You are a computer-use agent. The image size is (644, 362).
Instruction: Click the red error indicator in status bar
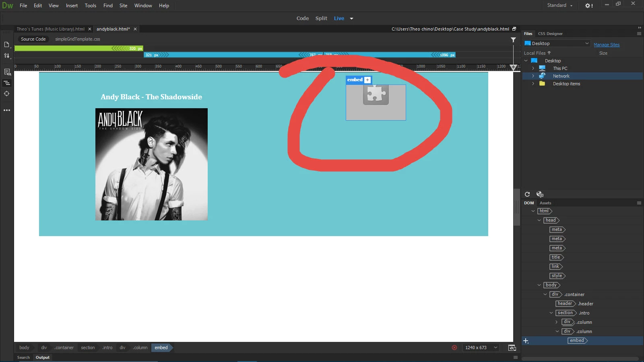454,348
